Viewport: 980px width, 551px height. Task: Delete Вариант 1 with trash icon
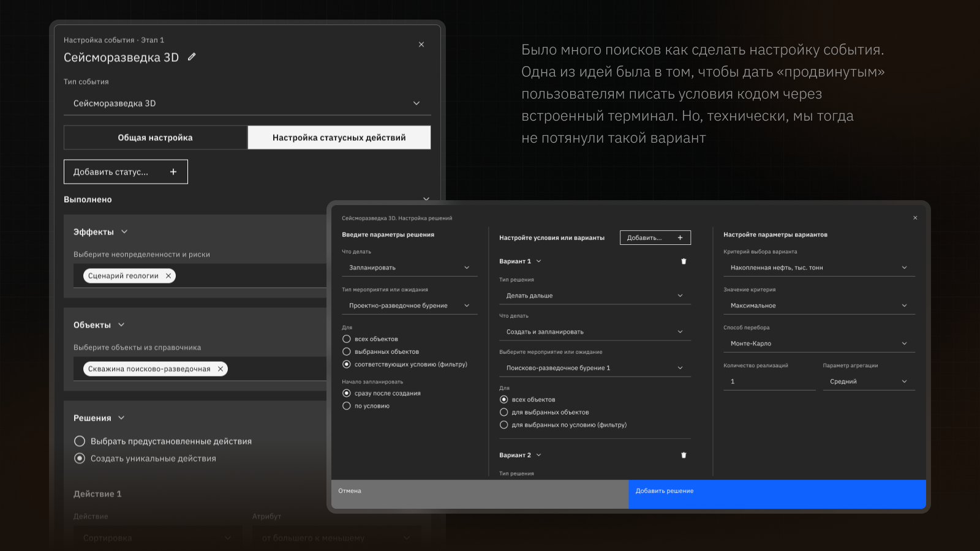pyautogui.click(x=684, y=261)
